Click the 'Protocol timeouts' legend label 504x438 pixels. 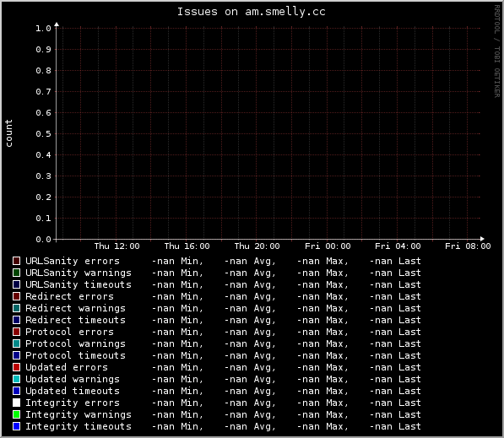(x=75, y=355)
